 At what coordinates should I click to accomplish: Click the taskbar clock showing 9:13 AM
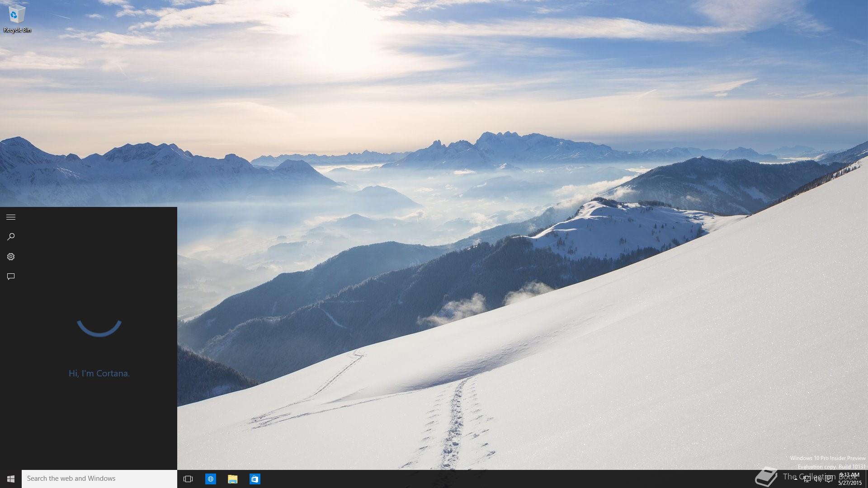coord(850,479)
